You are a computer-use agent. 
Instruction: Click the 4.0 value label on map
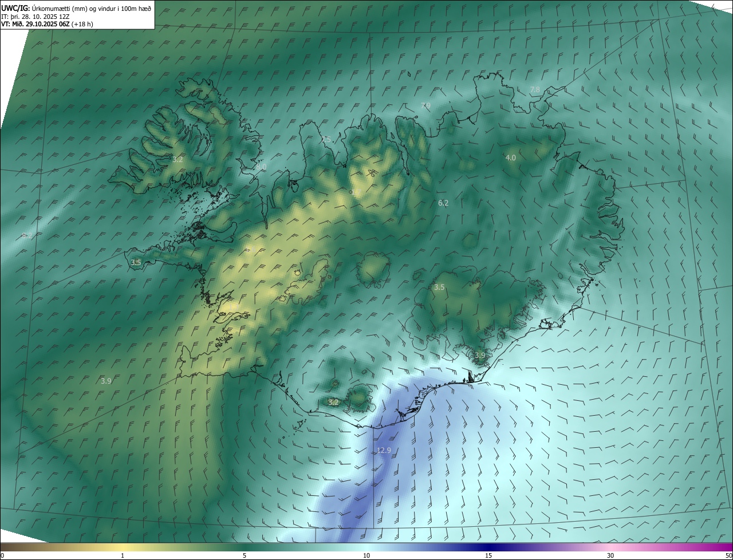(x=511, y=157)
